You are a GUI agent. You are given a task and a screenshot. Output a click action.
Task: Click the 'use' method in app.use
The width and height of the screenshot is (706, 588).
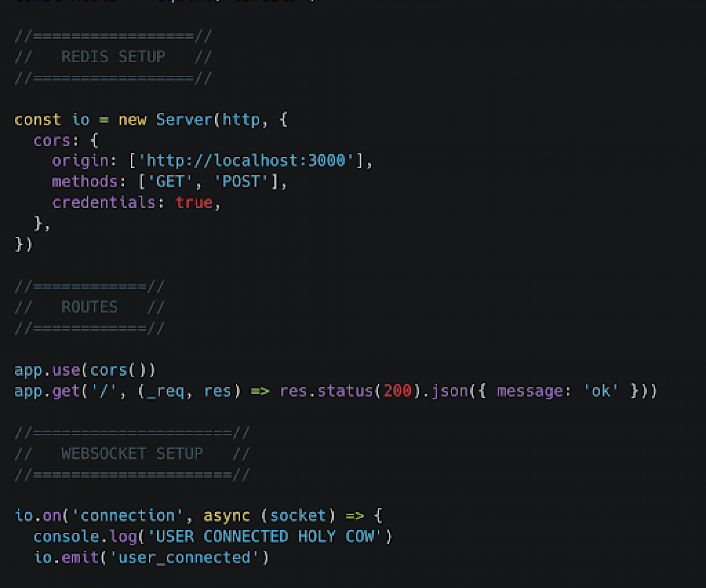pyautogui.click(x=66, y=370)
